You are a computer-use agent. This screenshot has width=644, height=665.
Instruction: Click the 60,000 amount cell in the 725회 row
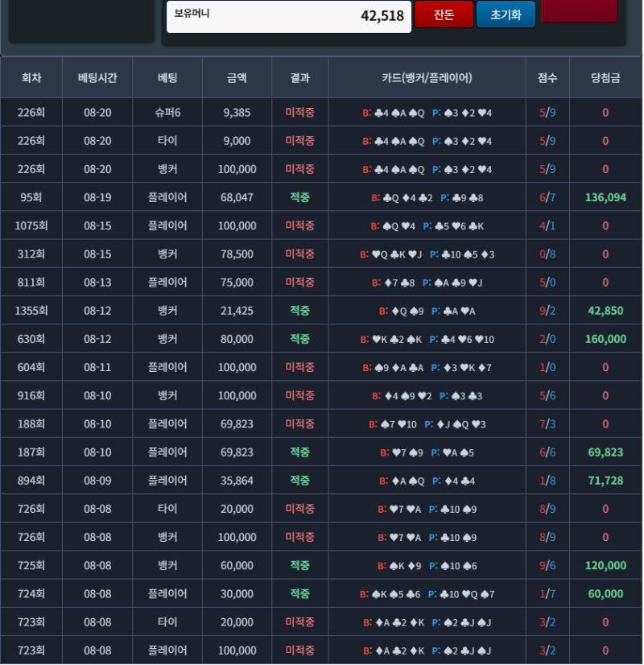(x=237, y=565)
